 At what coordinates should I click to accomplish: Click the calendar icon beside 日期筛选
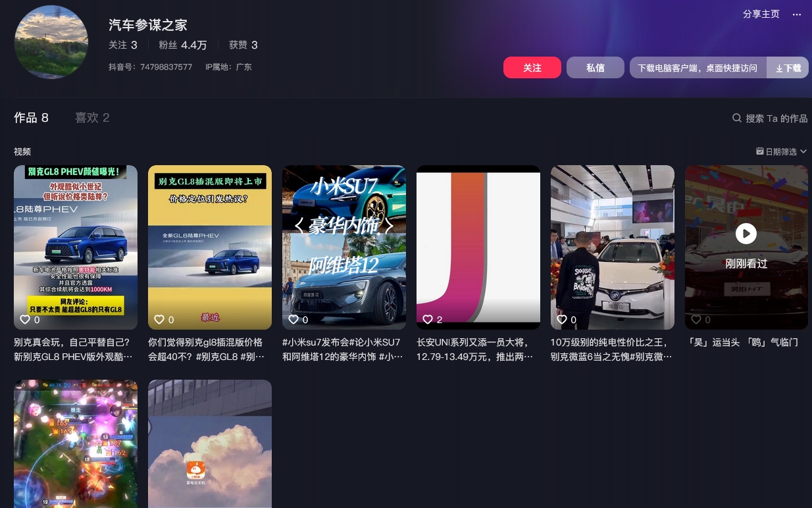[760, 151]
